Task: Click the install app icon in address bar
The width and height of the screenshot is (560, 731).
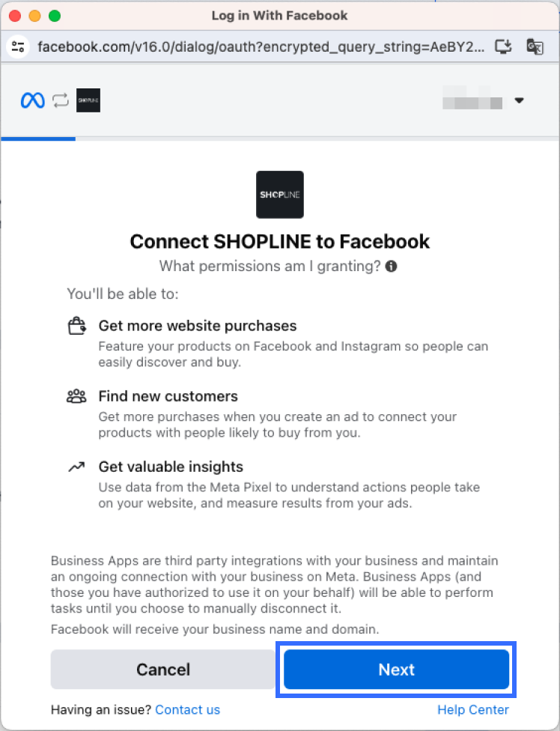Action: pyautogui.click(x=503, y=47)
